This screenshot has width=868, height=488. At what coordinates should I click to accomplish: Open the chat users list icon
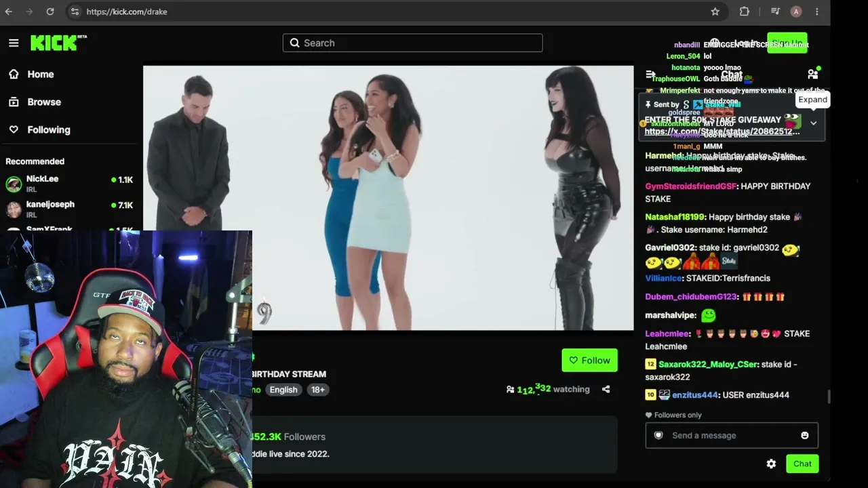click(x=812, y=74)
